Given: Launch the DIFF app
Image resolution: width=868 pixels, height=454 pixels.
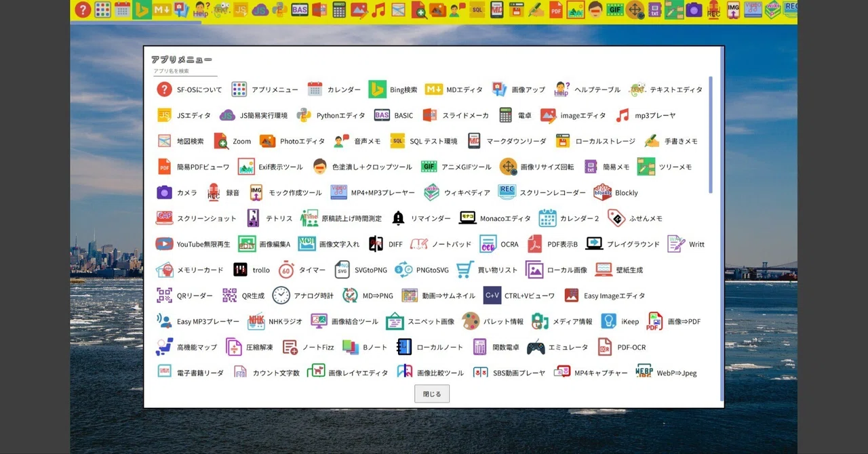Looking at the screenshot, I should tap(385, 244).
